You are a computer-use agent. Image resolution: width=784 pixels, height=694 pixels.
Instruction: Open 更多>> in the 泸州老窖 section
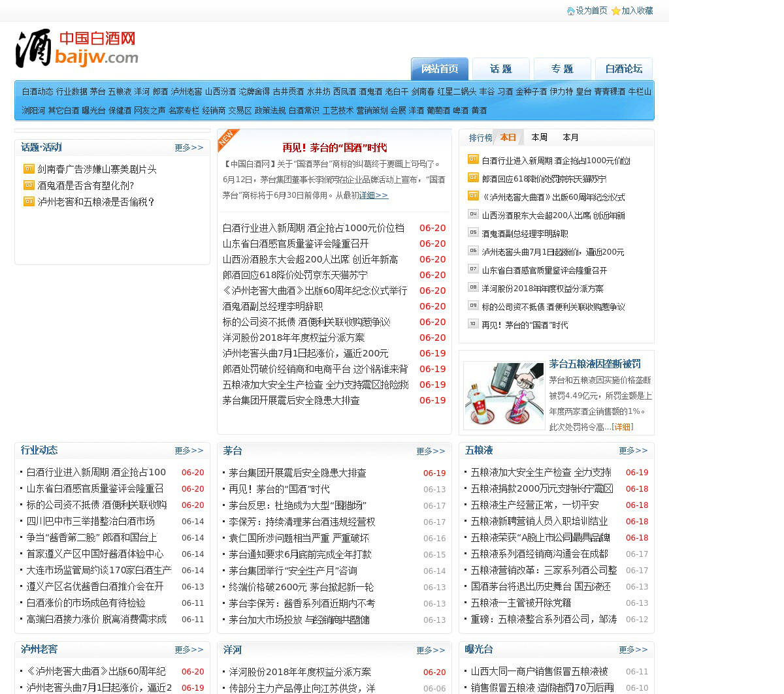click(189, 650)
